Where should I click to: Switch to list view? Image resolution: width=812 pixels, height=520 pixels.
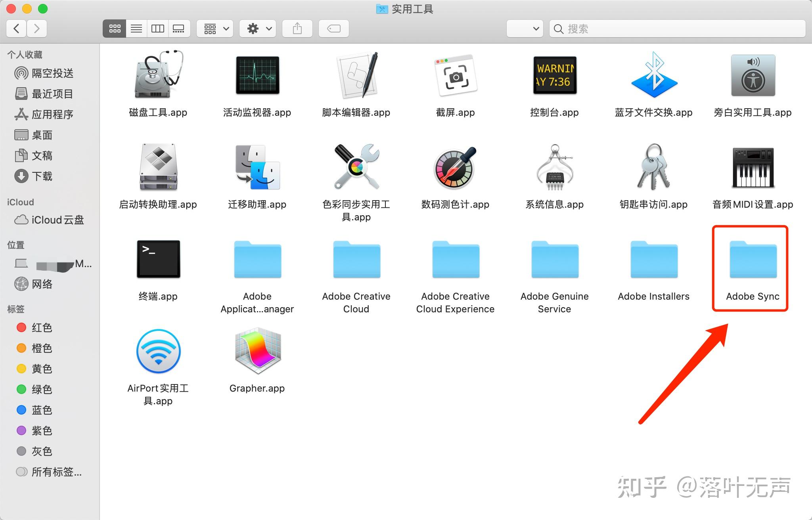[136, 29]
